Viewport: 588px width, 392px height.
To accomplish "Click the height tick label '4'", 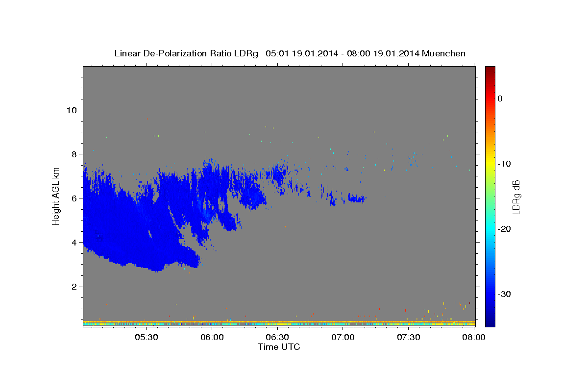I will tap(74, 242).
